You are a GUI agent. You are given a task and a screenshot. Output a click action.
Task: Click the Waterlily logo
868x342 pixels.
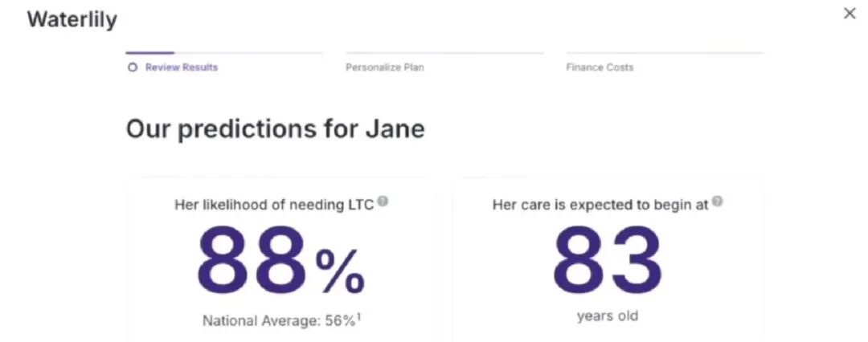72,19
